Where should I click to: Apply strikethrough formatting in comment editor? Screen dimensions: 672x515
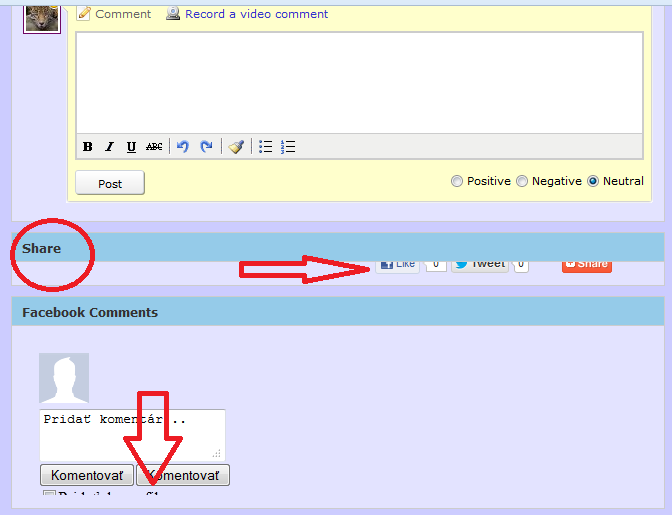(x=154, y=147)
